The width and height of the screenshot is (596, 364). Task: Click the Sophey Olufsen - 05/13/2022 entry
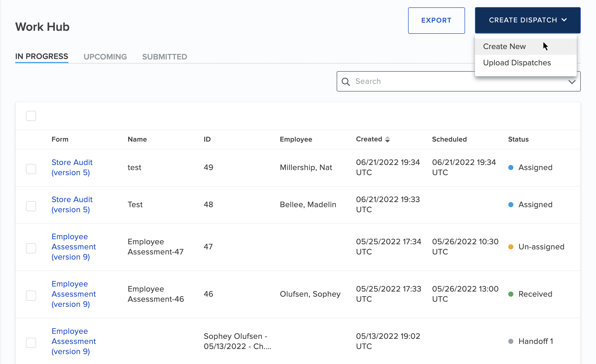coord(237,341)
